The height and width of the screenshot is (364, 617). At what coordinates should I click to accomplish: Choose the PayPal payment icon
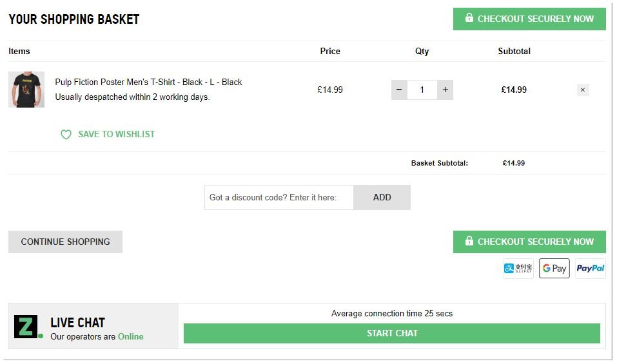click(x=590, y=269)
